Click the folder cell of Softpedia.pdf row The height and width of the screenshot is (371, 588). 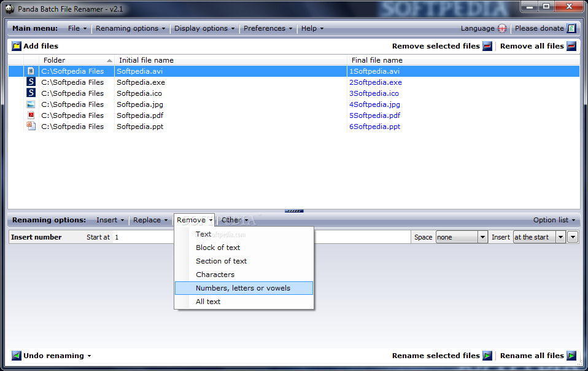(72, 115)
